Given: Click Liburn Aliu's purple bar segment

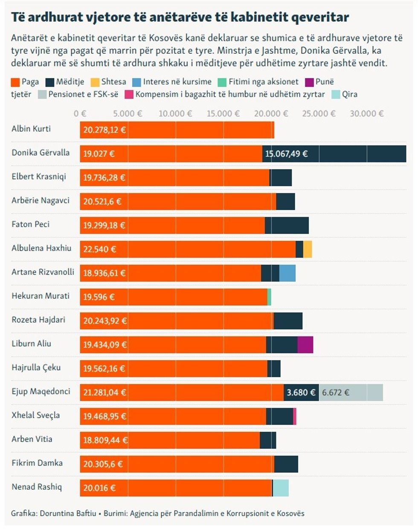Looking at the screenshot, I should pos(305,345).
